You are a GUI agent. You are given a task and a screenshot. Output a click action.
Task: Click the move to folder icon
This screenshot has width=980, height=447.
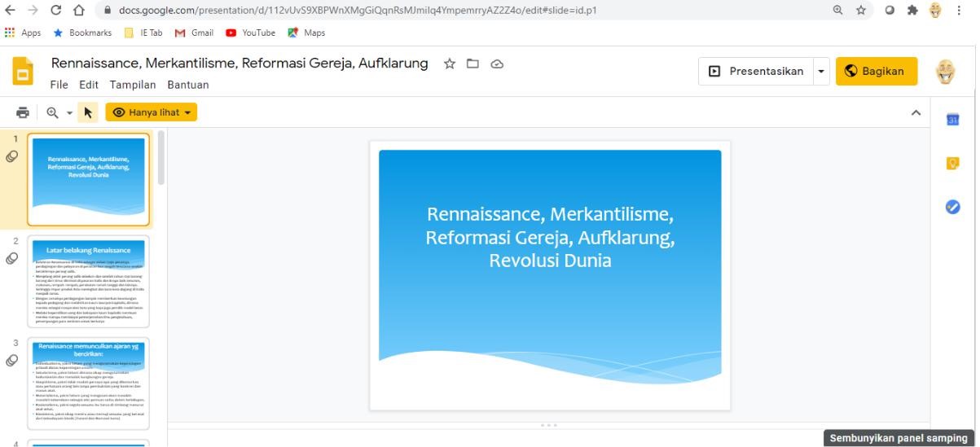click(x=472, y=64)
